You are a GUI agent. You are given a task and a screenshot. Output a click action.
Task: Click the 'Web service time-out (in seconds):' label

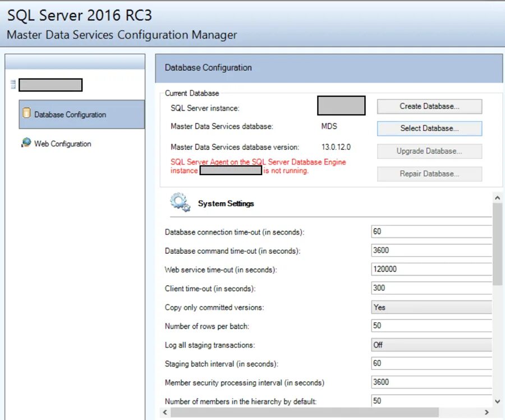click(221, 270)
